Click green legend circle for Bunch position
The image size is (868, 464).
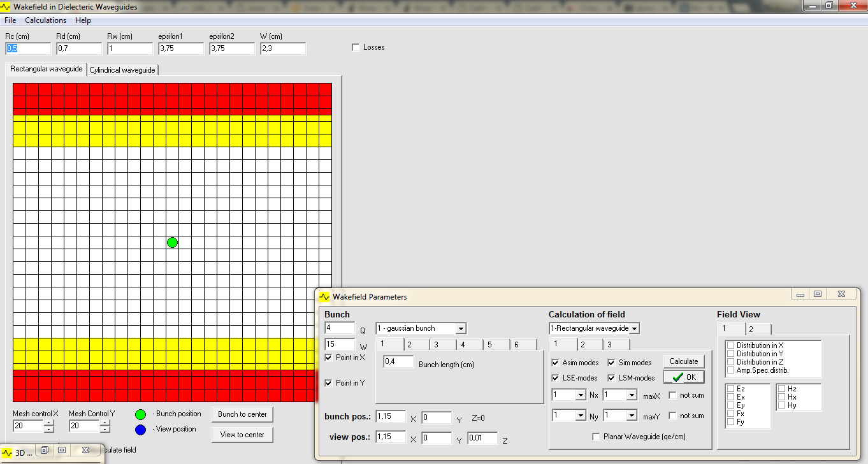click(x=141, y=414)
